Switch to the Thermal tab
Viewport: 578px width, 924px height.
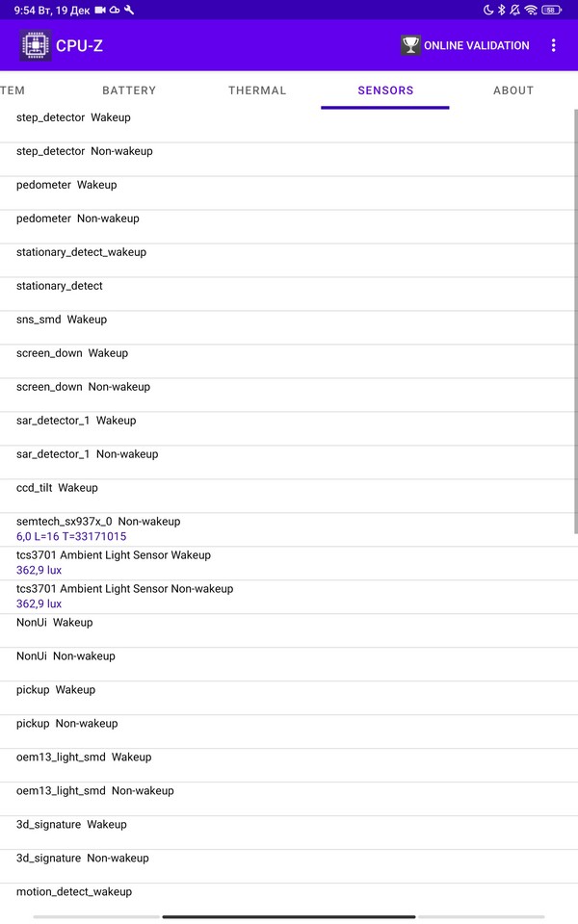click(x=257, y=90)
